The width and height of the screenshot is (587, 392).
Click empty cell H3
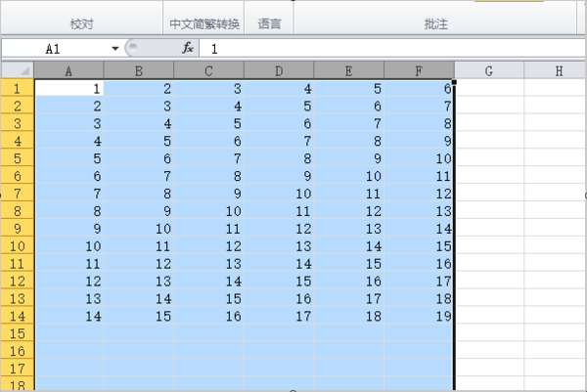click(556, 123)
